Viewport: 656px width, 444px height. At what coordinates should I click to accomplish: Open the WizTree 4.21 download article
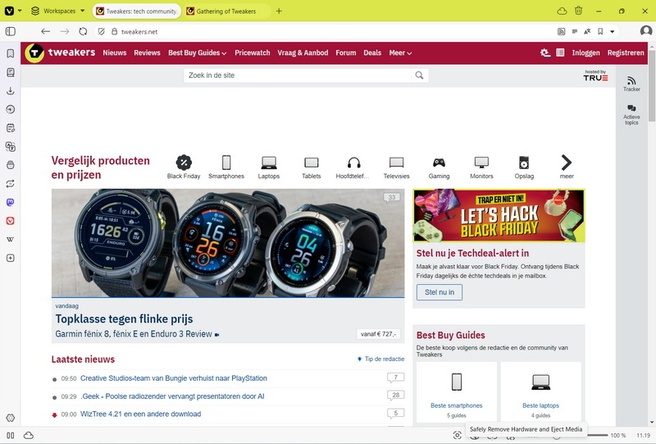point(141,414)
